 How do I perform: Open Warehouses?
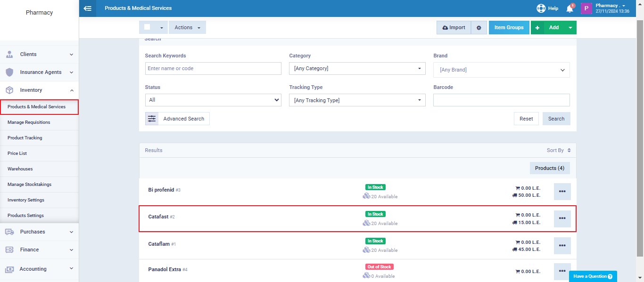point(39,169)
